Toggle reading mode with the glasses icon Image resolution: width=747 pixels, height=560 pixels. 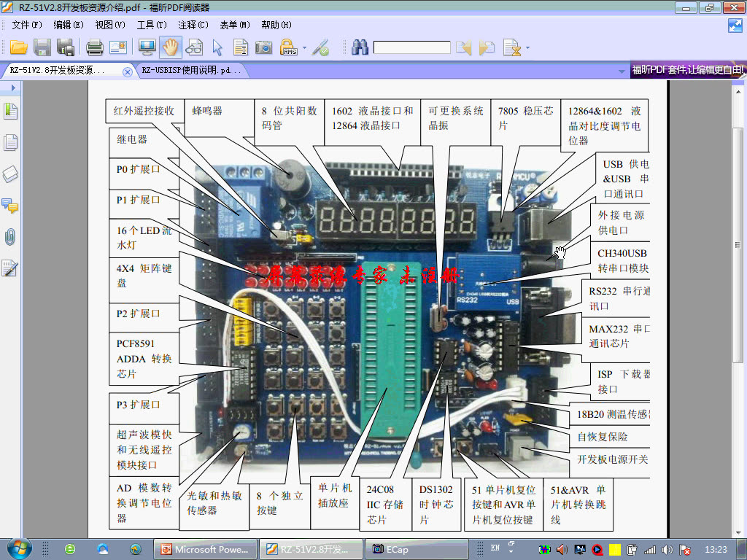193,47
